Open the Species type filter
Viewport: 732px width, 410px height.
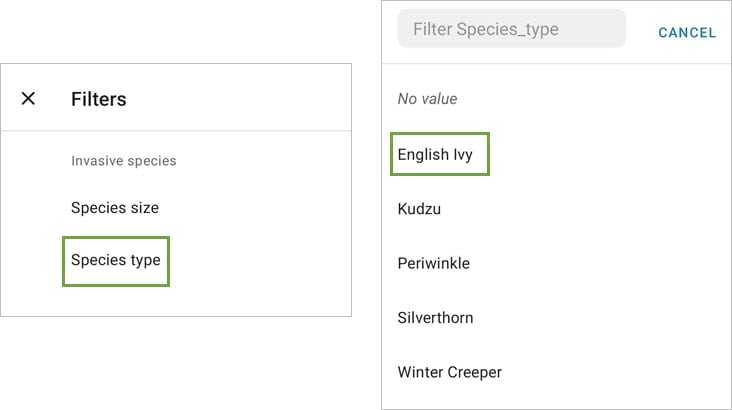click(x=115, y=261)
